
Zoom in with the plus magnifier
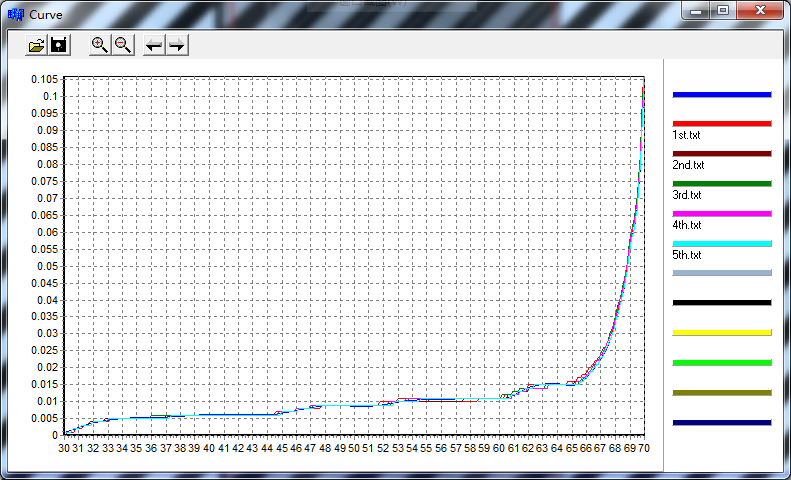coord(99,45)
